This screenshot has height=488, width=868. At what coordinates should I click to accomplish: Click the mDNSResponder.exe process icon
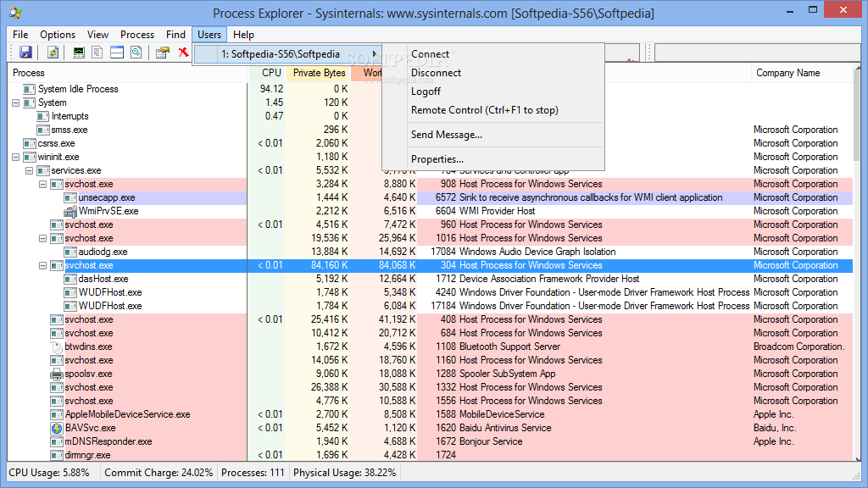point(57,441)
